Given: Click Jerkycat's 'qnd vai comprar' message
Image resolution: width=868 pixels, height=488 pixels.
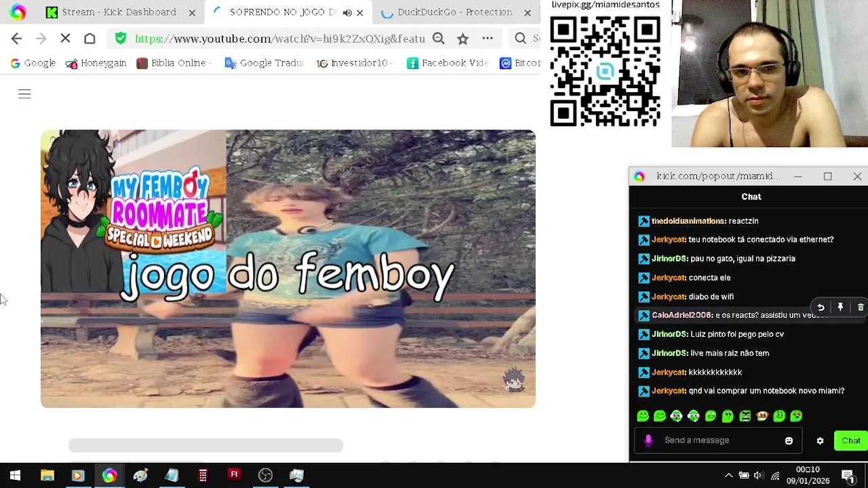Looking at the screenshot, I should tap(766, 391).
